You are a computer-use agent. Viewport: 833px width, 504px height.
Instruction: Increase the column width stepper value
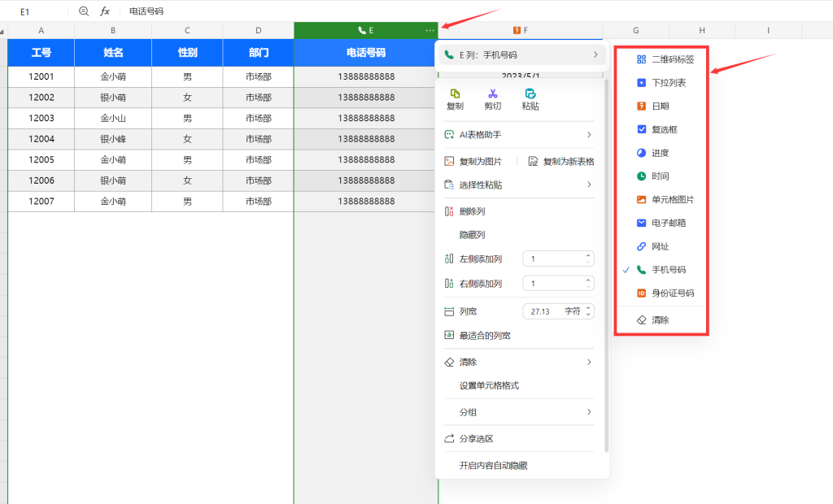pos(589,308)
